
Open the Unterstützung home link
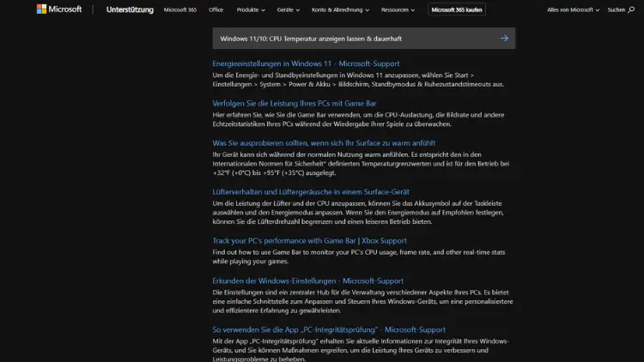[x=130, y=9]
